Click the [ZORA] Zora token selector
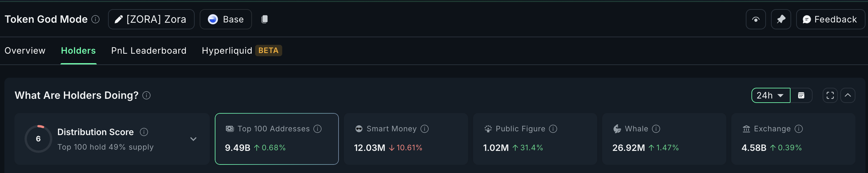The height and width of the screenshot is (173, 868). (x=151, y=19)
